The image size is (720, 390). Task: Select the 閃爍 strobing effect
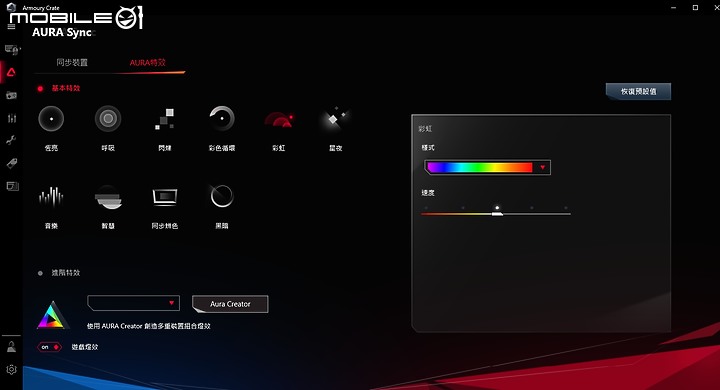pos(164,119)
